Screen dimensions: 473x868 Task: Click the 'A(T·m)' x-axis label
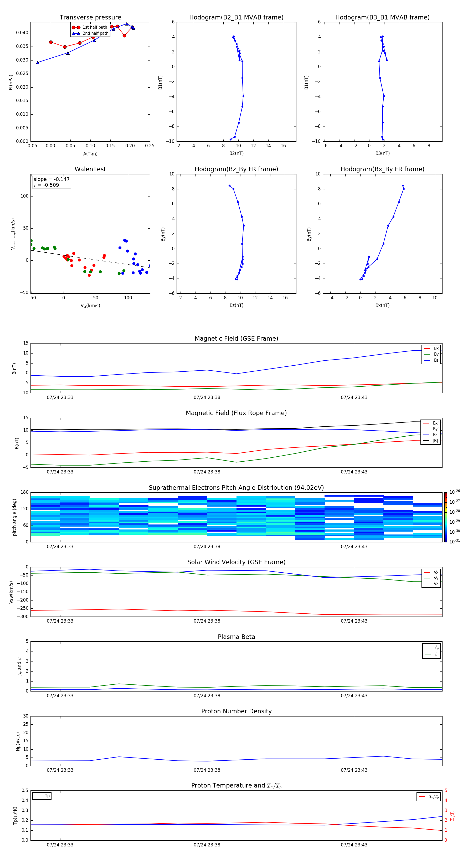[x=90, y=154]
